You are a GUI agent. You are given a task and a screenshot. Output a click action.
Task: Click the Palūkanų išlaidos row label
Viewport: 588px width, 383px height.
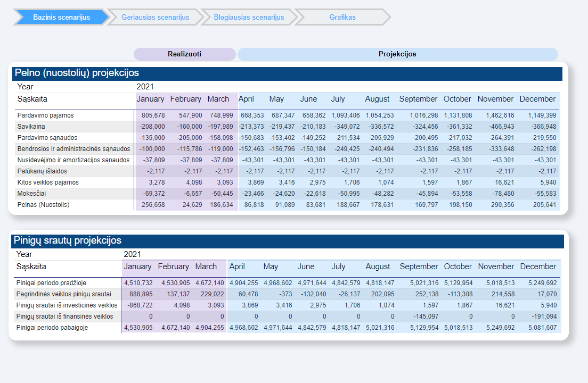click(42, 171)
